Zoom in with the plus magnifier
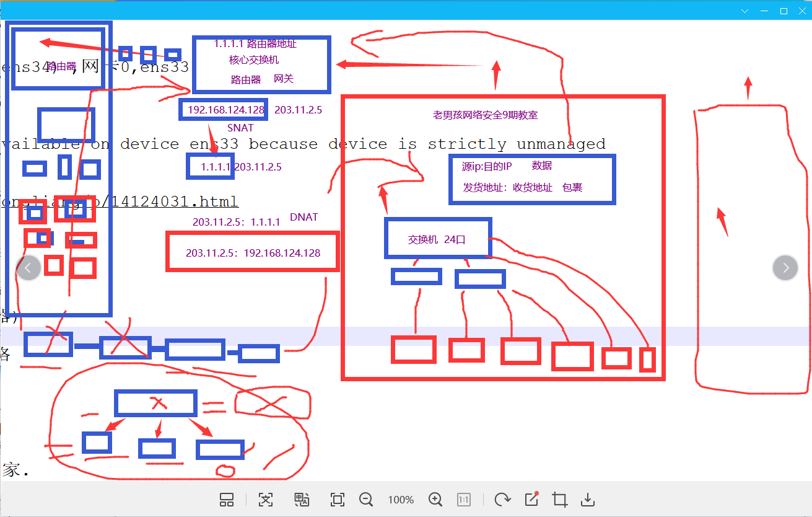 pyautogui.click(x=435, y=500)
